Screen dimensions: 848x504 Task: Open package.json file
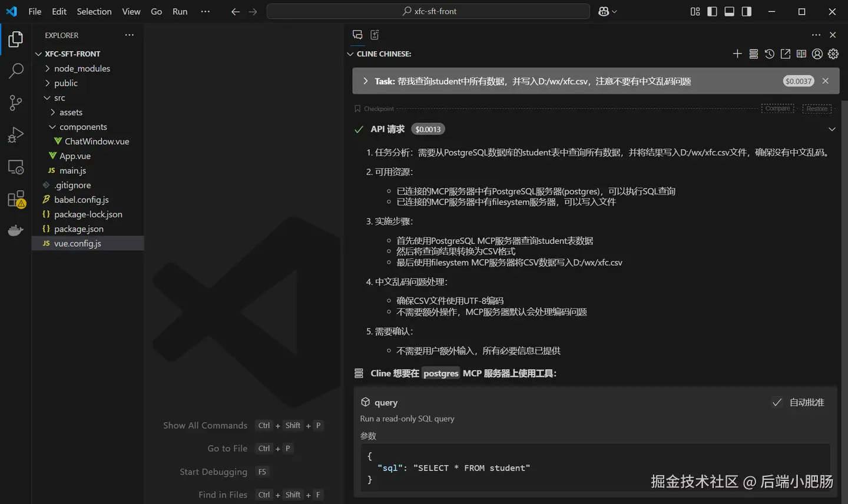click(88, 228)
